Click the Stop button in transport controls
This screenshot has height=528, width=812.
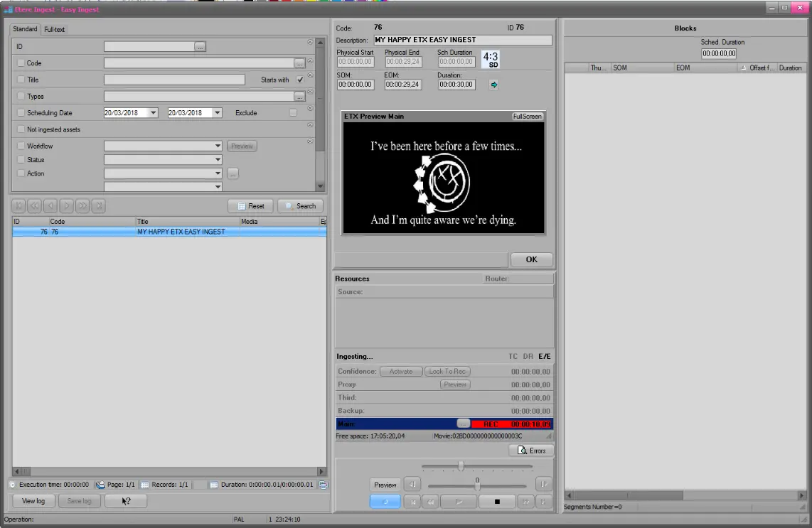coord(497,502)
